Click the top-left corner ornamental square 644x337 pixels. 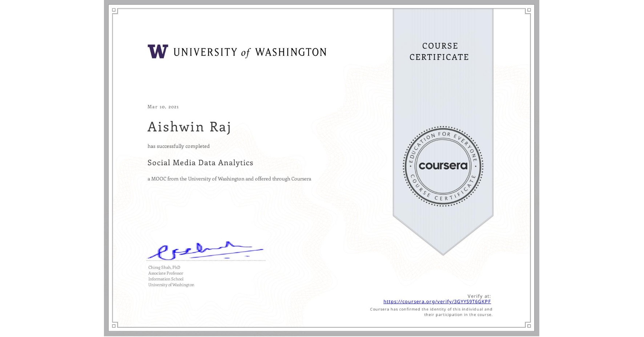tap(114, 11)
